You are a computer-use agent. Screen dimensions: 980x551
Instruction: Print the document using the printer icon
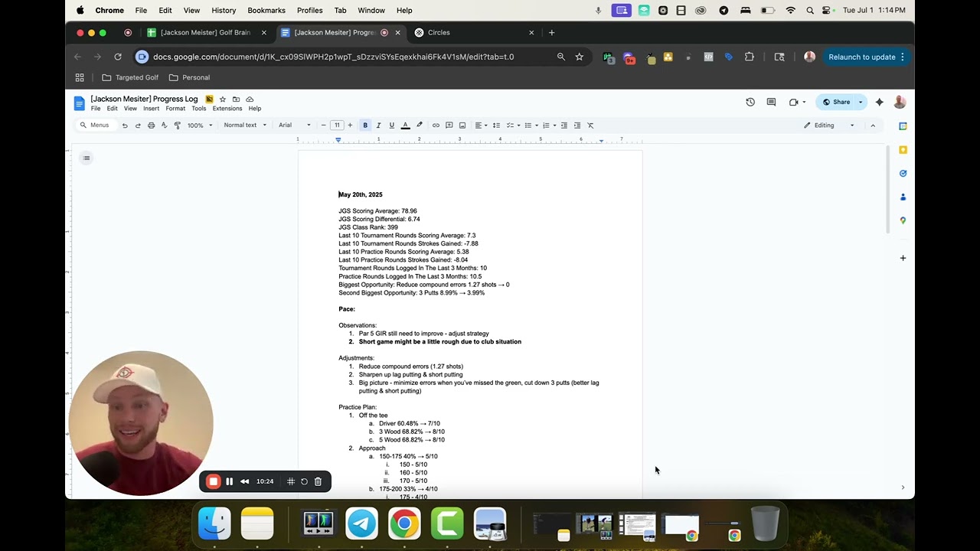click(x=151, y=126)
